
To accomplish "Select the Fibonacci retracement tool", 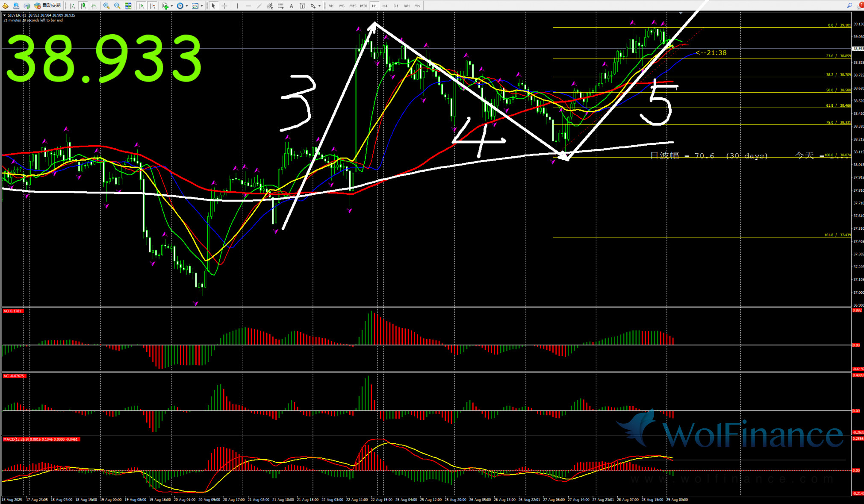I will pos(280,6).
